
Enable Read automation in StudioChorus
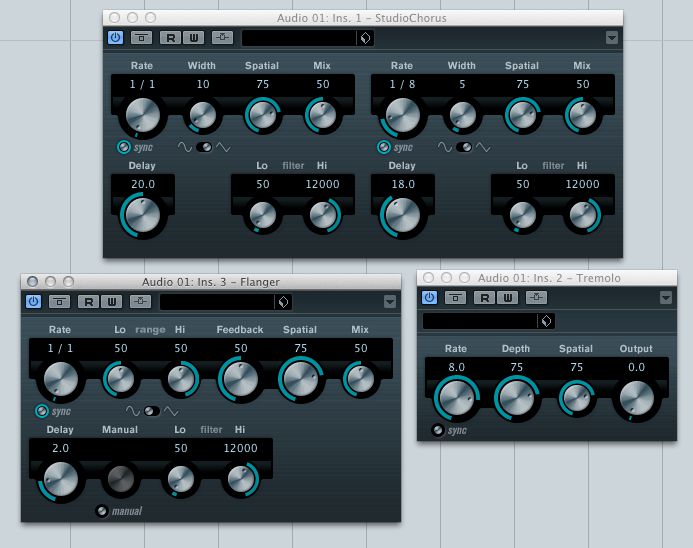[x=171, y=38]
